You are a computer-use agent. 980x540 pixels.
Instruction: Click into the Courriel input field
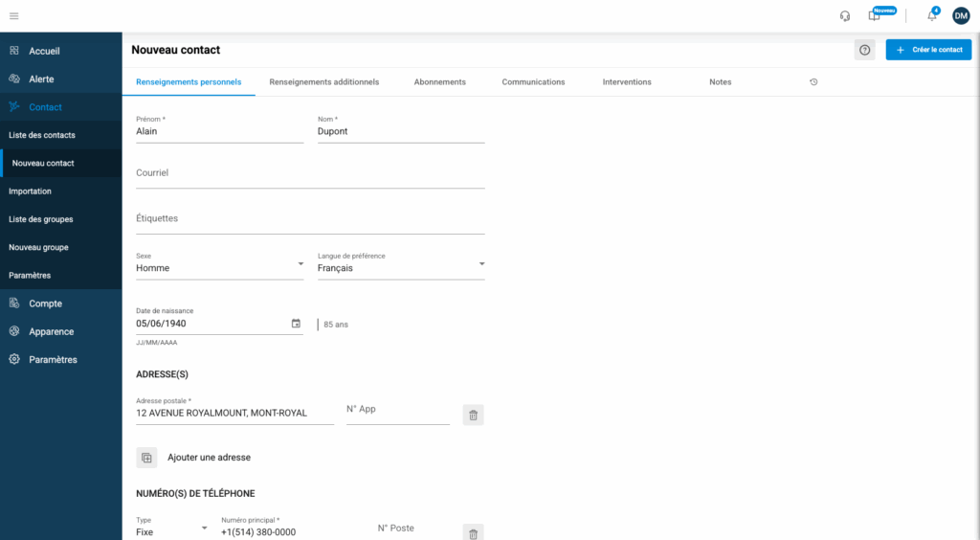310,174
